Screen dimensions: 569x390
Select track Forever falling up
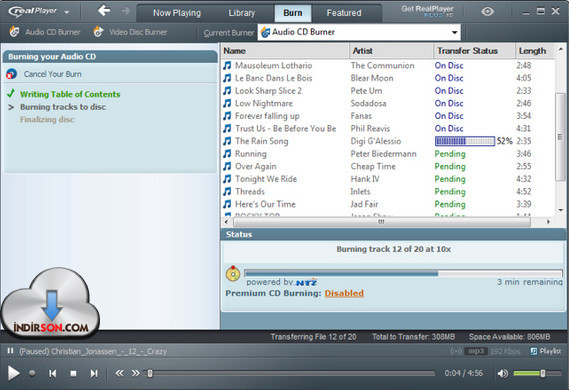(x=267, y=116)
